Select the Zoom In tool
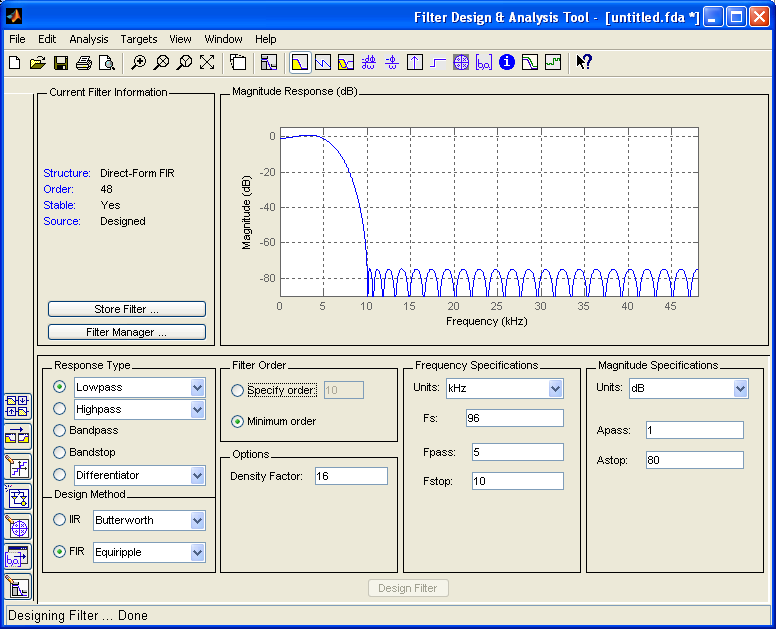Screen dimensions: 776x629 coord(138,62)
